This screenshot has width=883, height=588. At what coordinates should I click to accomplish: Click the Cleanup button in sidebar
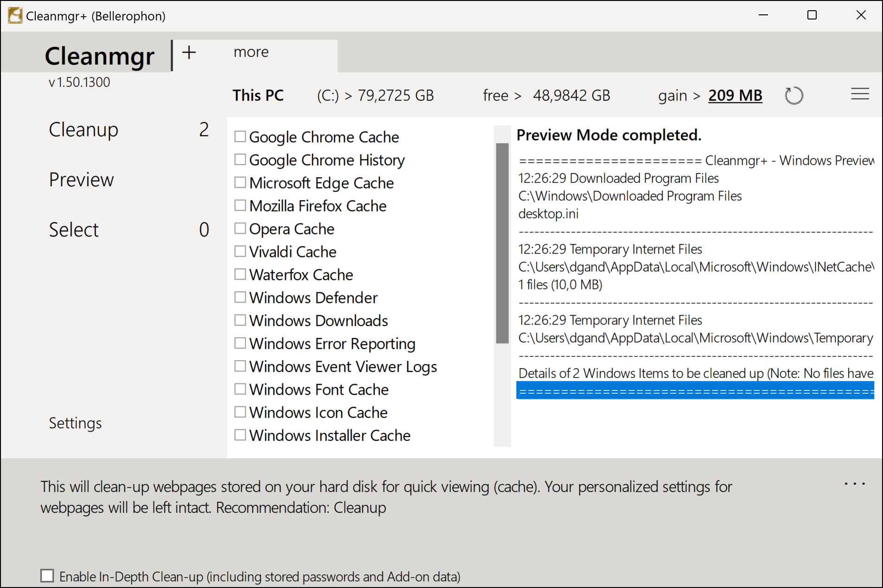tap(83, 130)
